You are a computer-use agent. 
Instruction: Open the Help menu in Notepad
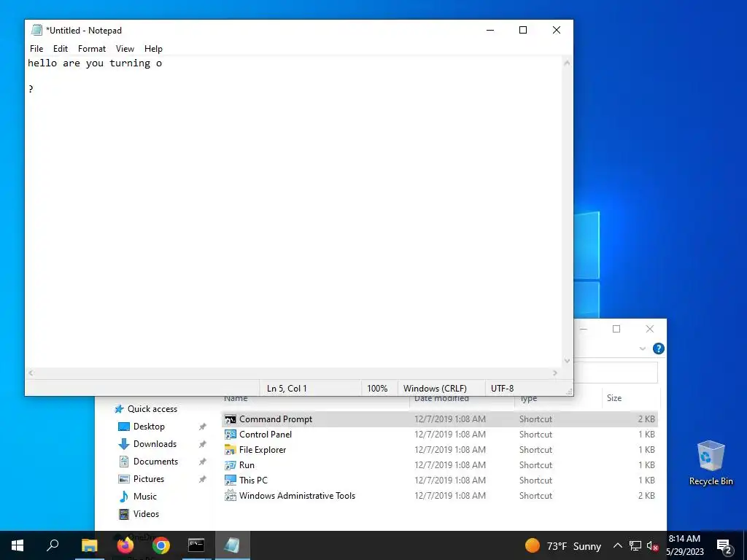pos(153,49)
